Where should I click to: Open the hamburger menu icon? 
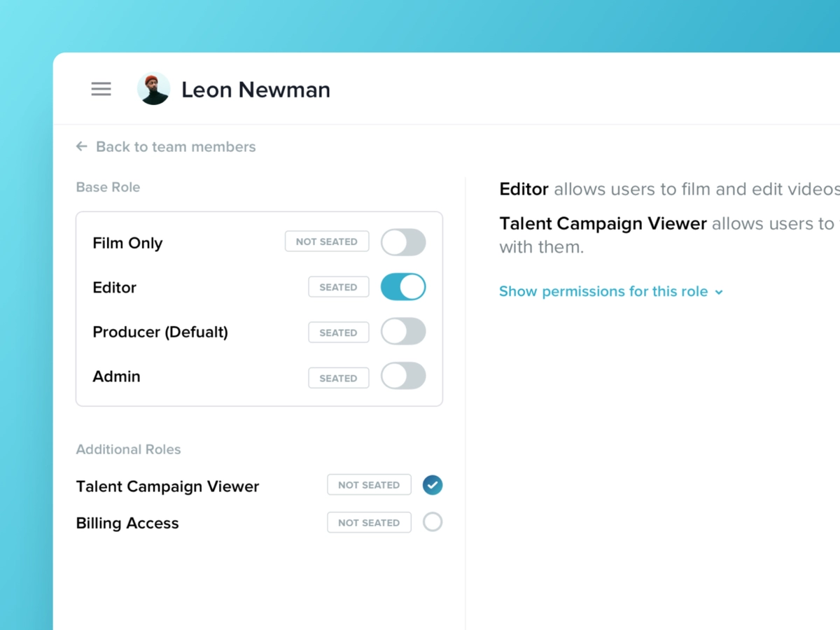click(x=101, y=89)
